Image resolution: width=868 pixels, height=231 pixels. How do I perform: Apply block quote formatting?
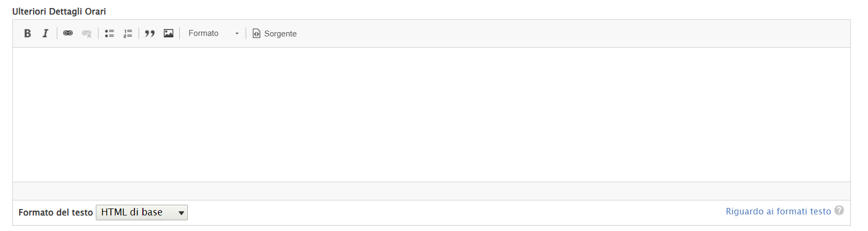[150, 33]
